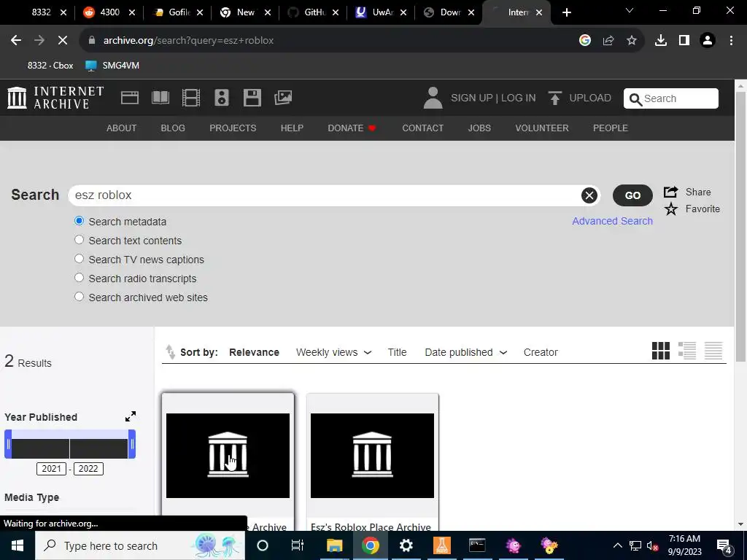Click the user avatar icon

pos(433,98)
